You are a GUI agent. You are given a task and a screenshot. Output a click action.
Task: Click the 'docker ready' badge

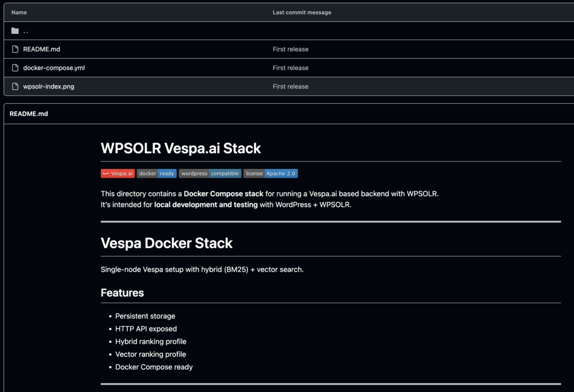click(157, 174)
